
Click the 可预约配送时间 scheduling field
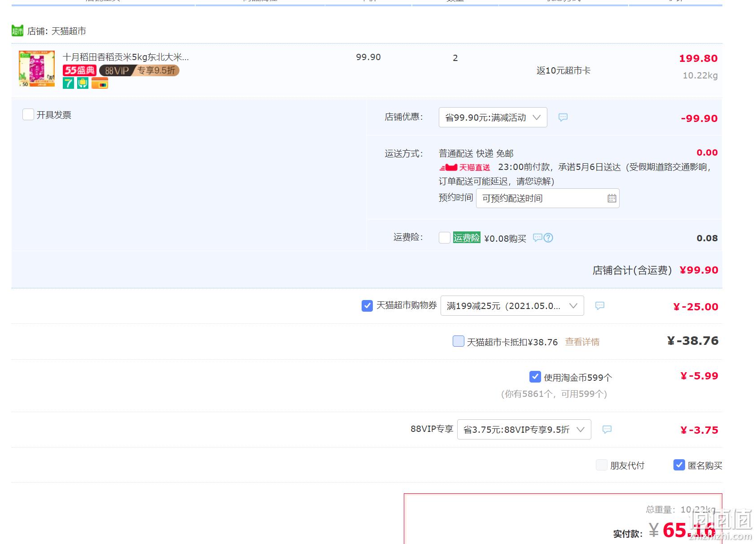548,198
